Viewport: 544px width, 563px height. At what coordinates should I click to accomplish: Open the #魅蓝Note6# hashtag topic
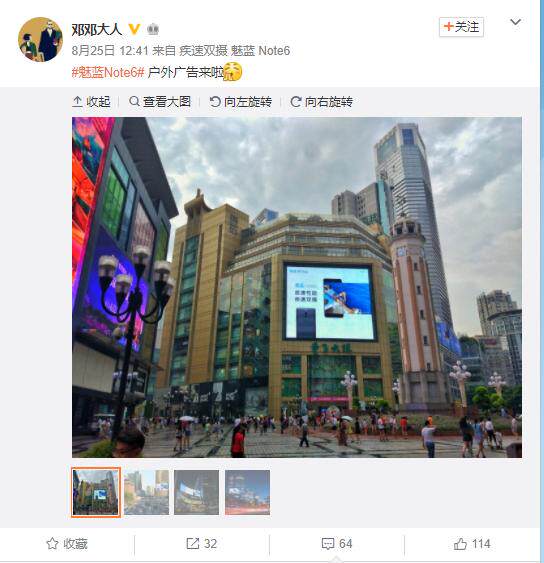(108, 72)
